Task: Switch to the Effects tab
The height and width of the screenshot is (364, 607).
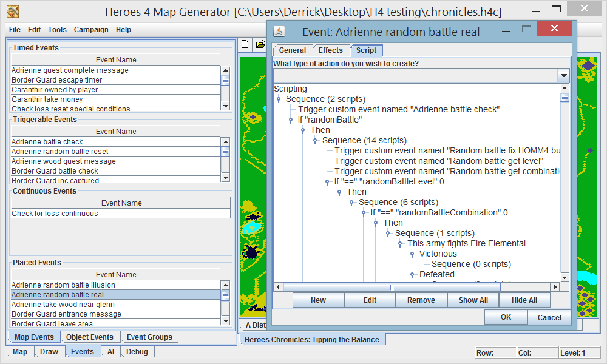Action: [331, 50]
